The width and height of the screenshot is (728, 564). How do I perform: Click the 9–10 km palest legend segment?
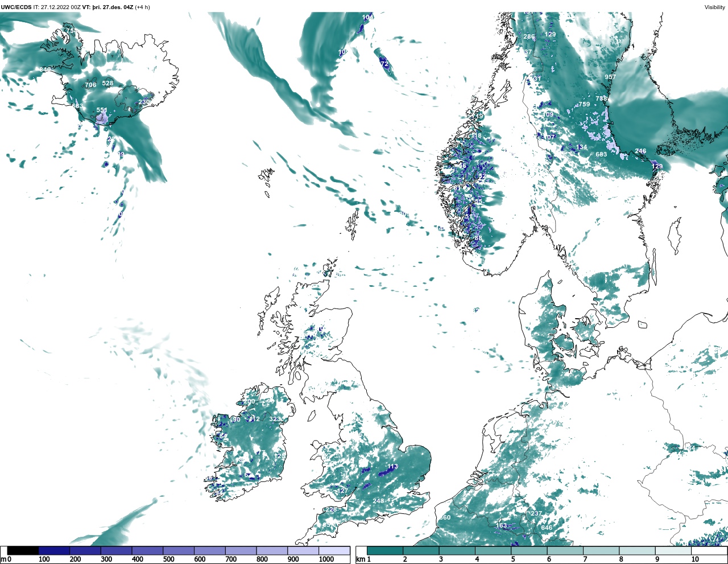point(673,550)
